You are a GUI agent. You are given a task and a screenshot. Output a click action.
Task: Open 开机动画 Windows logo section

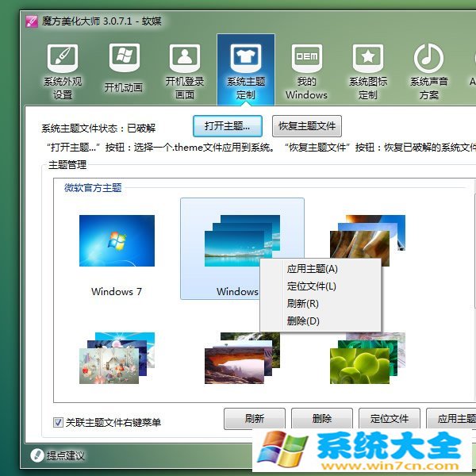pyautogui.click(x=124, y=68)
